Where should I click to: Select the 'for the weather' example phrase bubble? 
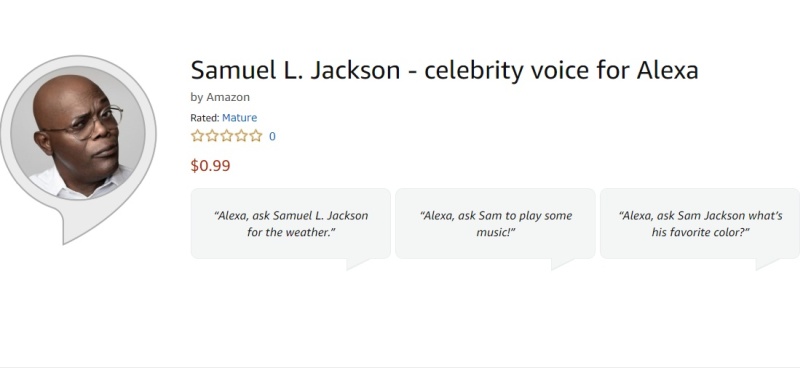(x=291, y=224)
